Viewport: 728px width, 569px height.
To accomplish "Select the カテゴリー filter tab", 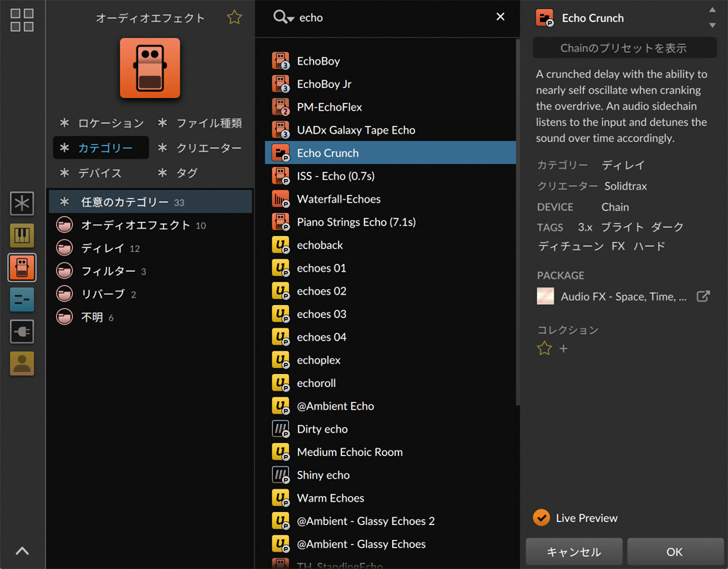I will coord(101,148).
